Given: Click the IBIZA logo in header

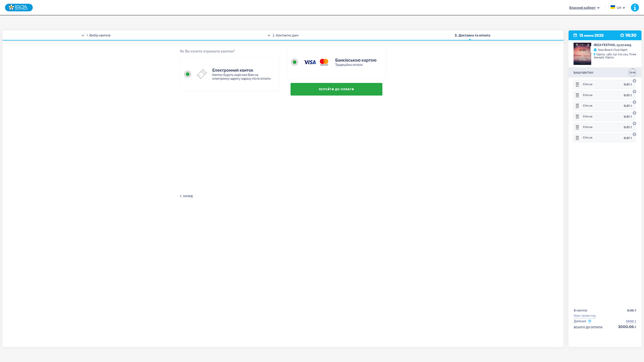Looking at the screenshot, I should 19,7.
